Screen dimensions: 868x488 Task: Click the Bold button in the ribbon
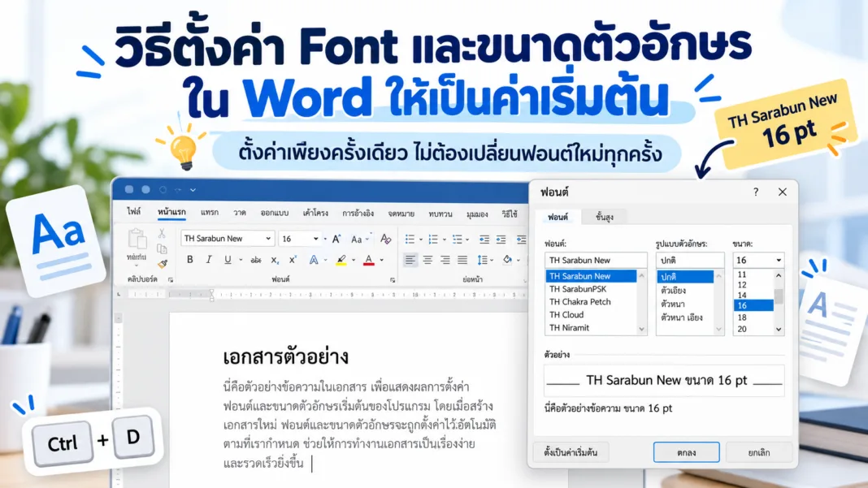tap(190, 260)
